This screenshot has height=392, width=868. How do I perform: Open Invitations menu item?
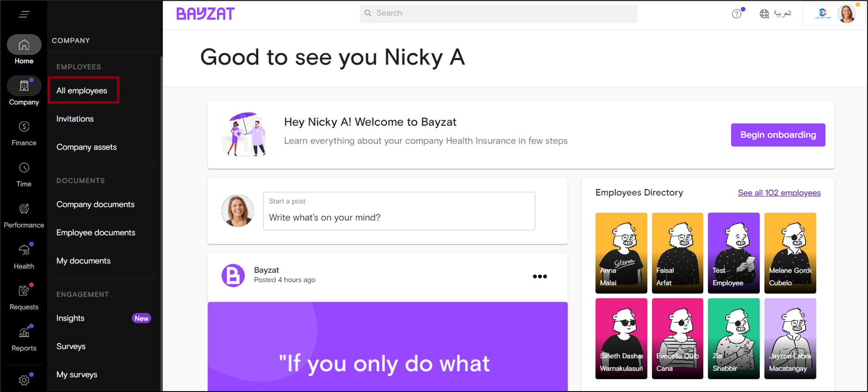(x=75, y=119)
